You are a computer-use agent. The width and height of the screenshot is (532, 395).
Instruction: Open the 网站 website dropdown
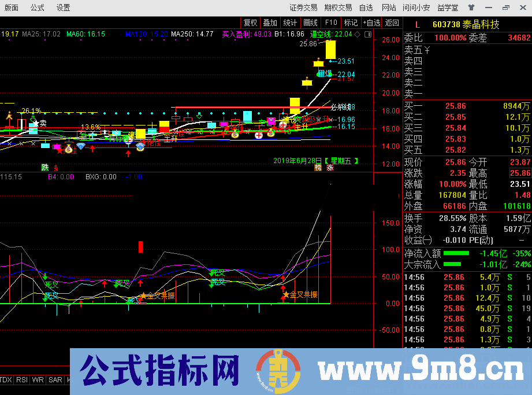(389, 8)
